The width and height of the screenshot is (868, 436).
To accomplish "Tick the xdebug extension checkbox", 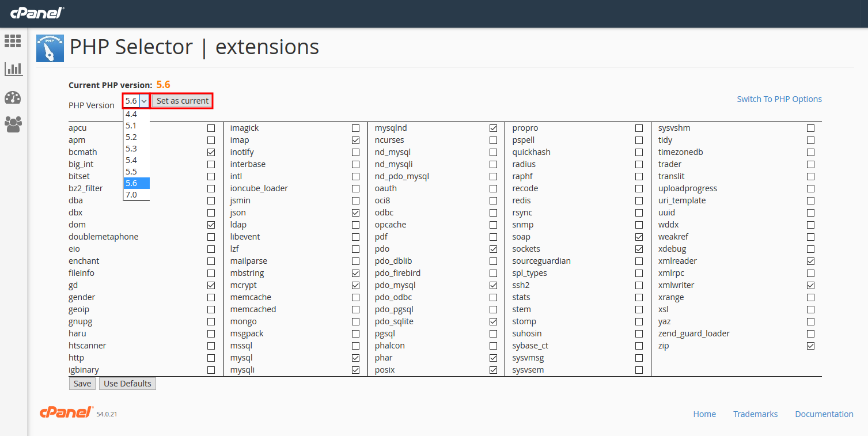I will pyautogui.click(x=811, y=249).
